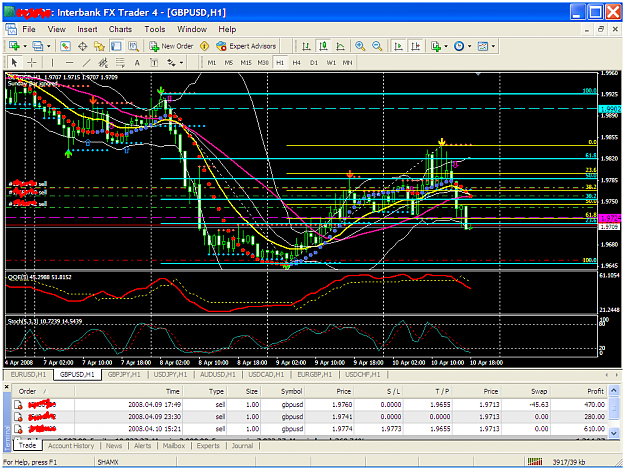Open the Arrows tool dropdown arrow
Screen dimensions: 625x470
(x=182, y=63)
